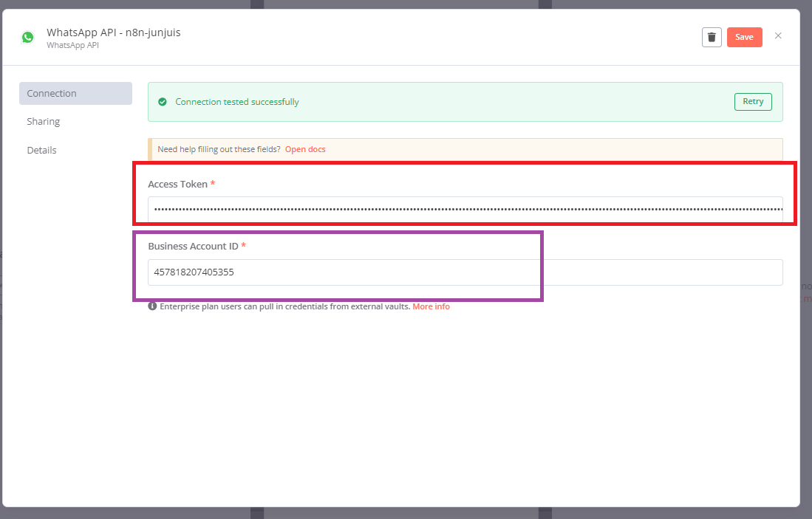Screen dimensions: 812x519
Task: Click into Business Account ID field
Action: pyautogui.click(x=465, y=272)
